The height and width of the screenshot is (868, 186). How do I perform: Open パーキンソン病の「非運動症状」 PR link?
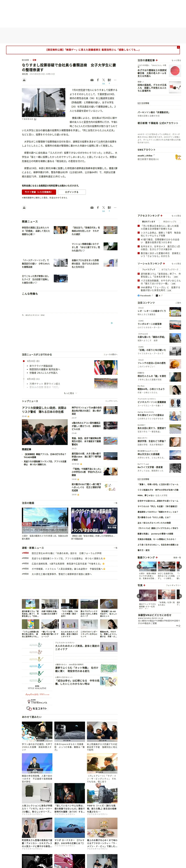click(153, 112)
